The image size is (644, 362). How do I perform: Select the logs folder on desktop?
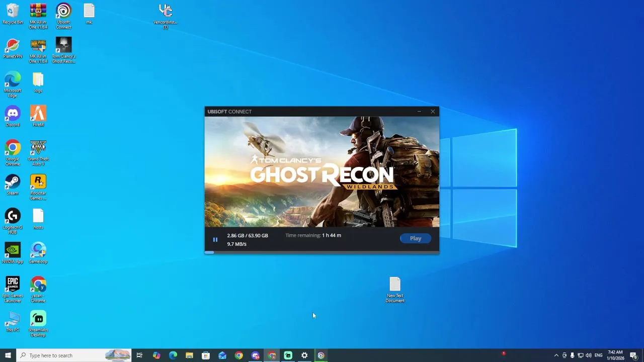click(38, 82)
